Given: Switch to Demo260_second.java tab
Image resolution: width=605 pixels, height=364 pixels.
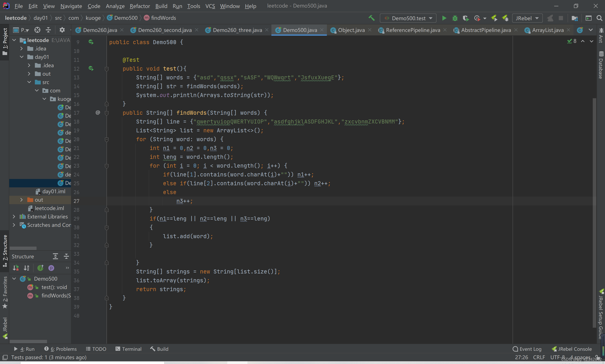Looking at the screenshot, I should coord(164,30).
